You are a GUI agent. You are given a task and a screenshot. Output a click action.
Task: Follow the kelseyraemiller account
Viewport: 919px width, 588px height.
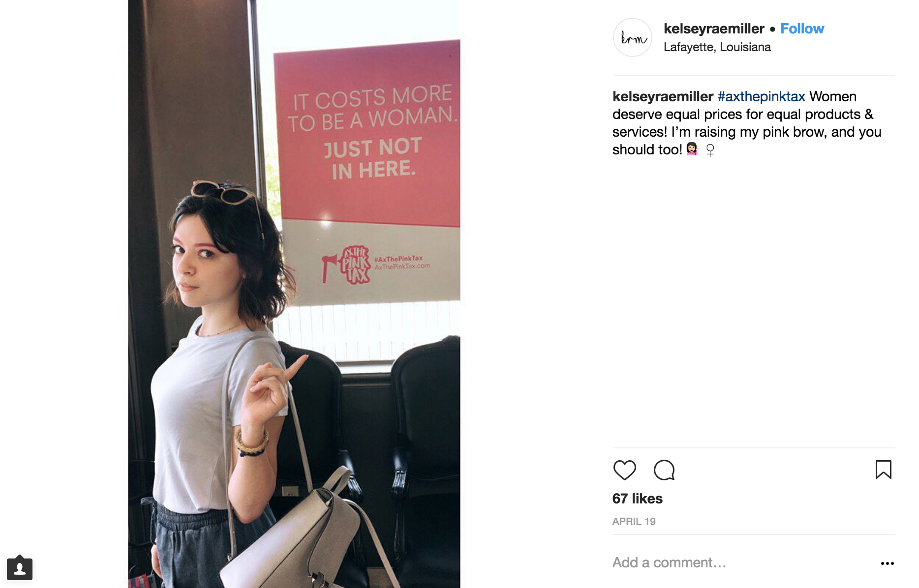click(802, 29)
